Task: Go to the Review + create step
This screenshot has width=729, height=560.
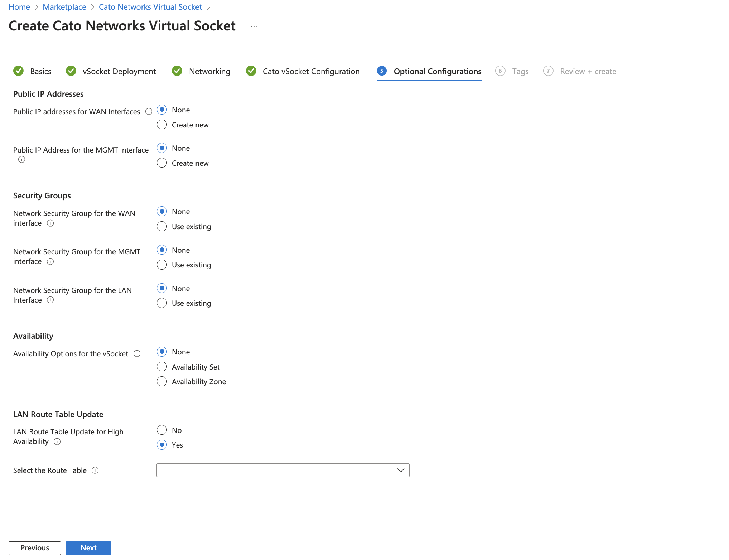Action: [x=588, y=71]
